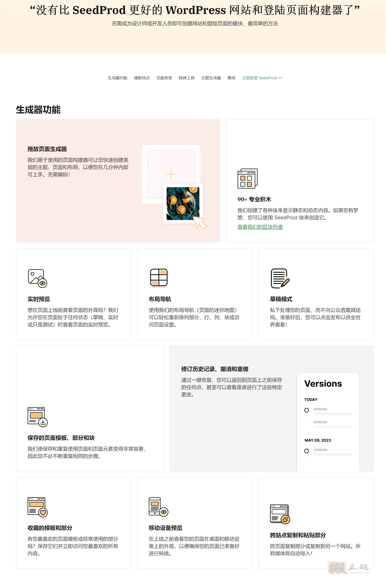
Task: Click the 布局导航 heading
Action: coord(160,299)
